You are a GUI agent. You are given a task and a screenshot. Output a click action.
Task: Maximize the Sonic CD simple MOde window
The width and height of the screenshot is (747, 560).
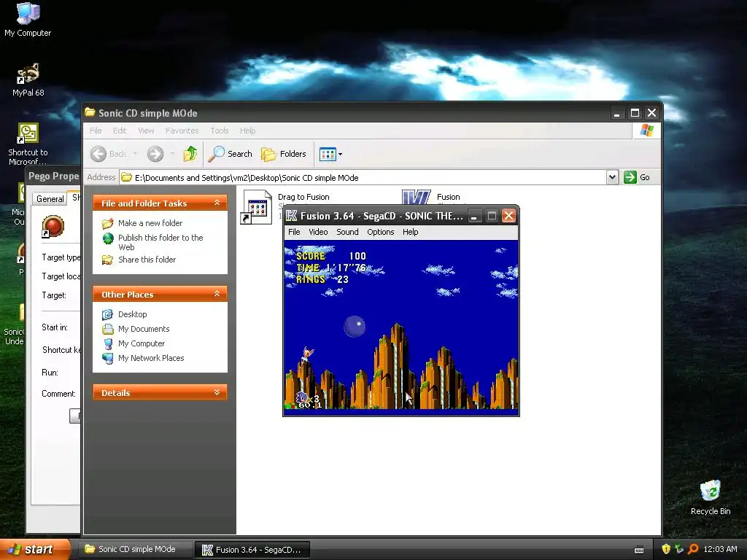[x=635, y=113]
